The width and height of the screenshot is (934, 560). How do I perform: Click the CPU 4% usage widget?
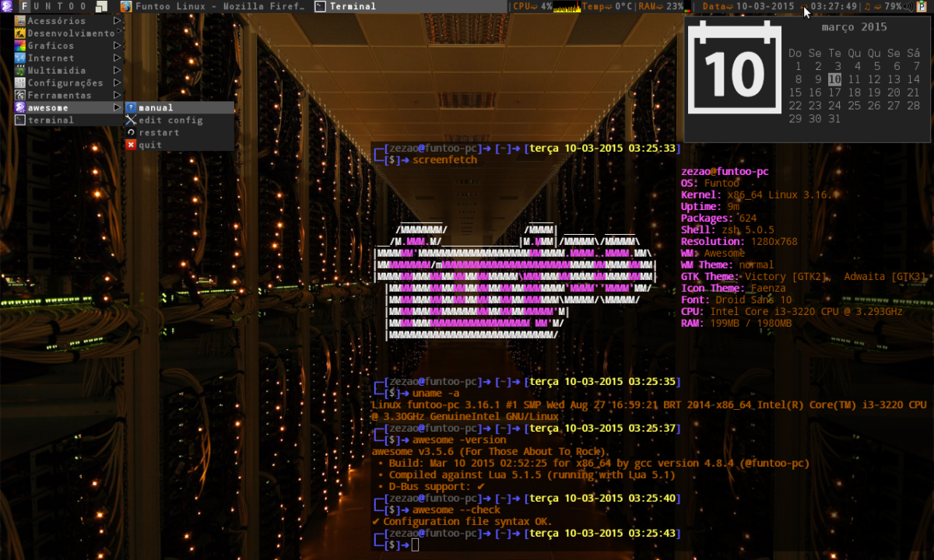[533, 6]
